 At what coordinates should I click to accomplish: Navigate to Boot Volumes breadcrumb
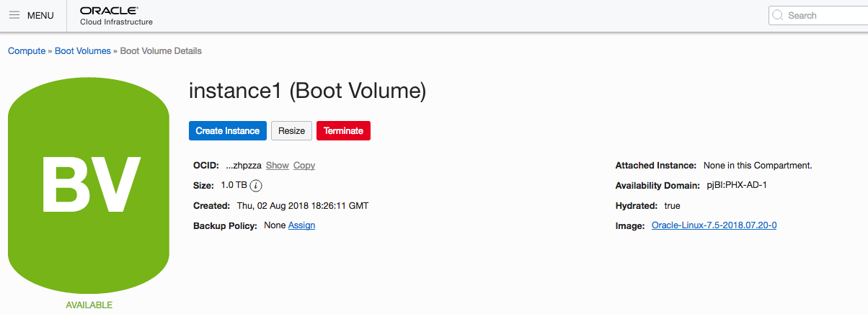click(x=83, y=51)
